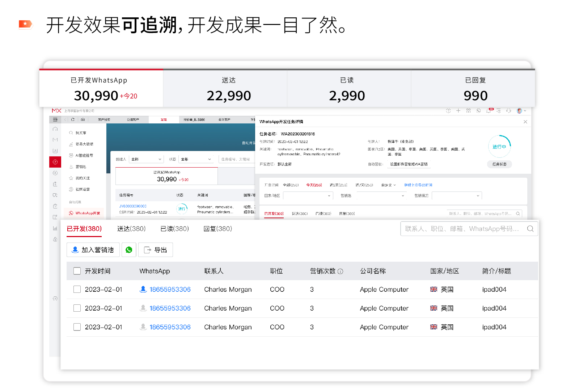Open the user avatar dropdown arrow
The width and height of the screenshot is (566, 392).
pyautogui.click(x=525, y=111)
